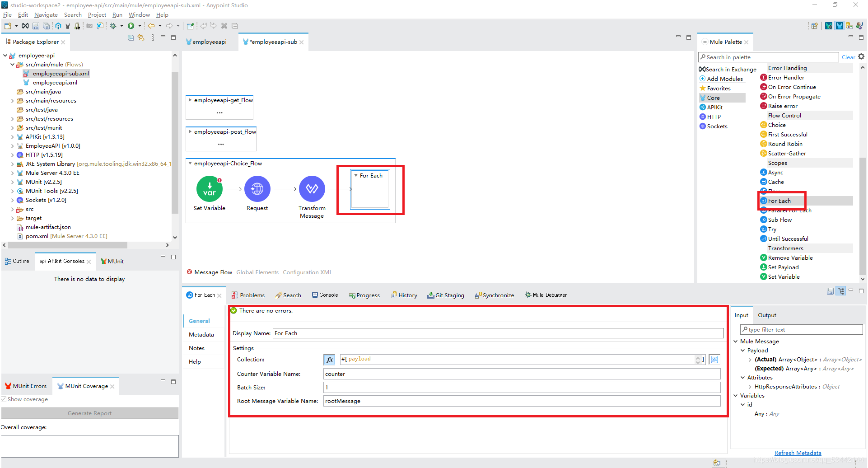Click the Generate Report button
Viewport: 868px width, 468px height.
click(90, 413)
